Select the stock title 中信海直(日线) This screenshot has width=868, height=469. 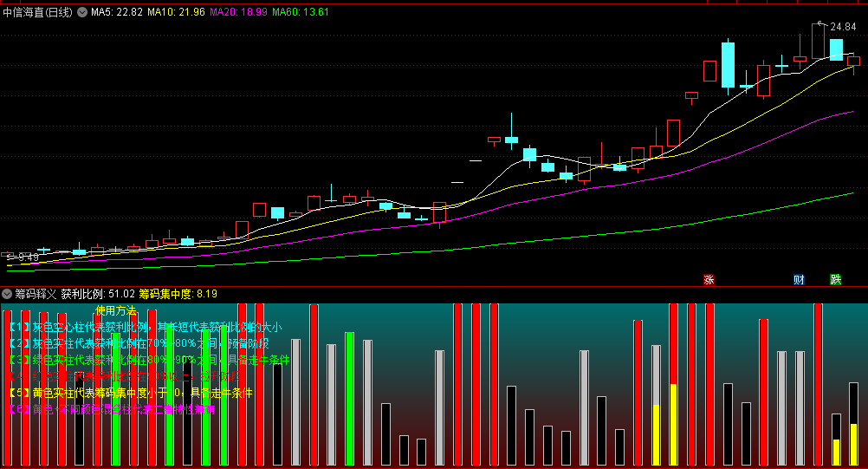tap(37, 12)
